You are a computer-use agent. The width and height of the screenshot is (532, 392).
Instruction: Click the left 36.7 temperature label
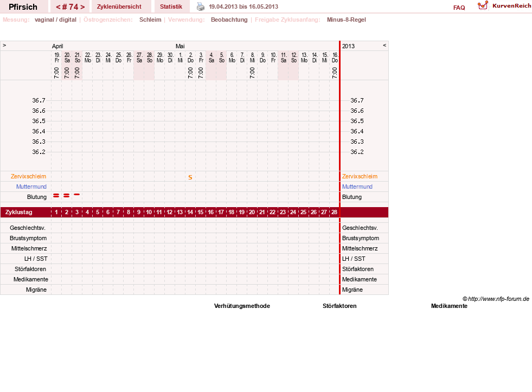click(39, 100)
